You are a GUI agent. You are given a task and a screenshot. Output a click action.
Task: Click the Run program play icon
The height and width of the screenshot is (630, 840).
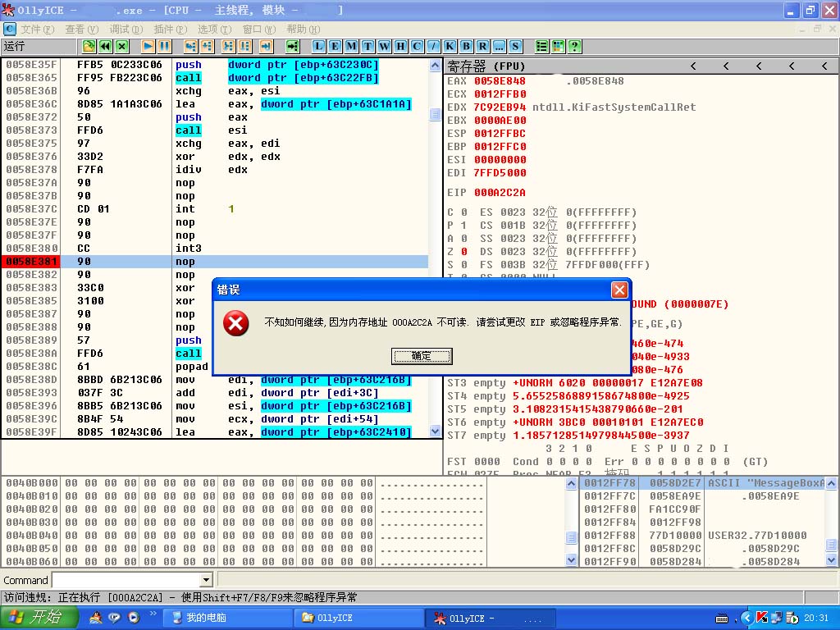pyautogui.click(x=148, y=47)
